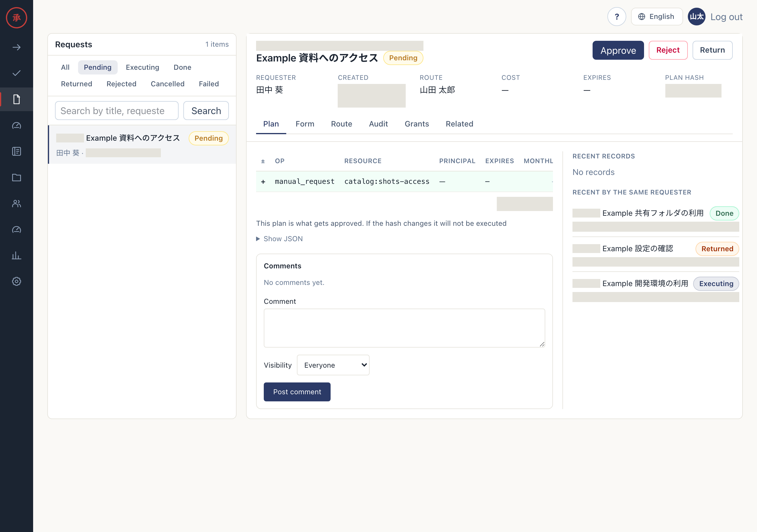Viewport: 757px width, 532px height.
Task: Click the 山太 user avatar
Action: pyautogui.click(x=696, y=17)
